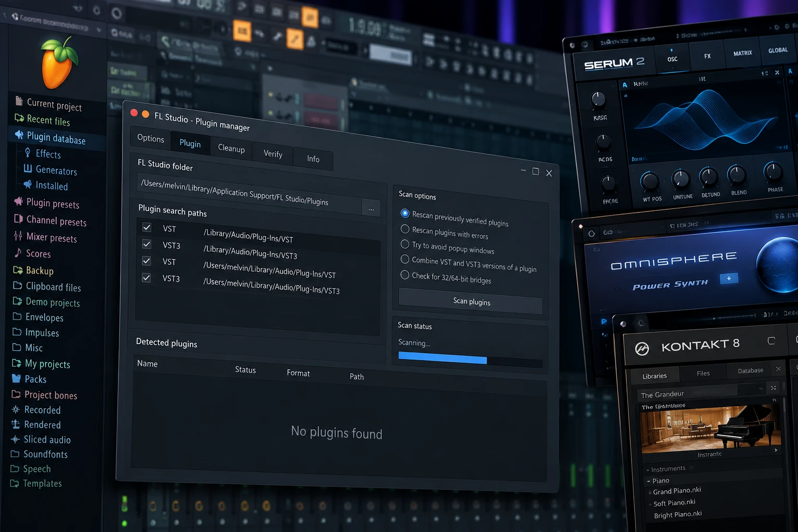This screenshot has width=798, height=532.
Task: Switch to the Cleanup tab
Action: click(x=231, y=148)
